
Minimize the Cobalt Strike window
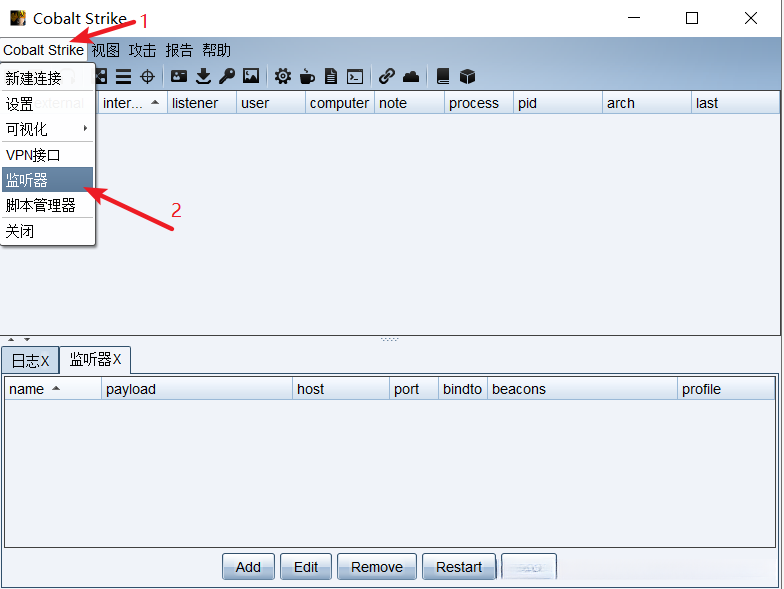(x=634, y=18)
